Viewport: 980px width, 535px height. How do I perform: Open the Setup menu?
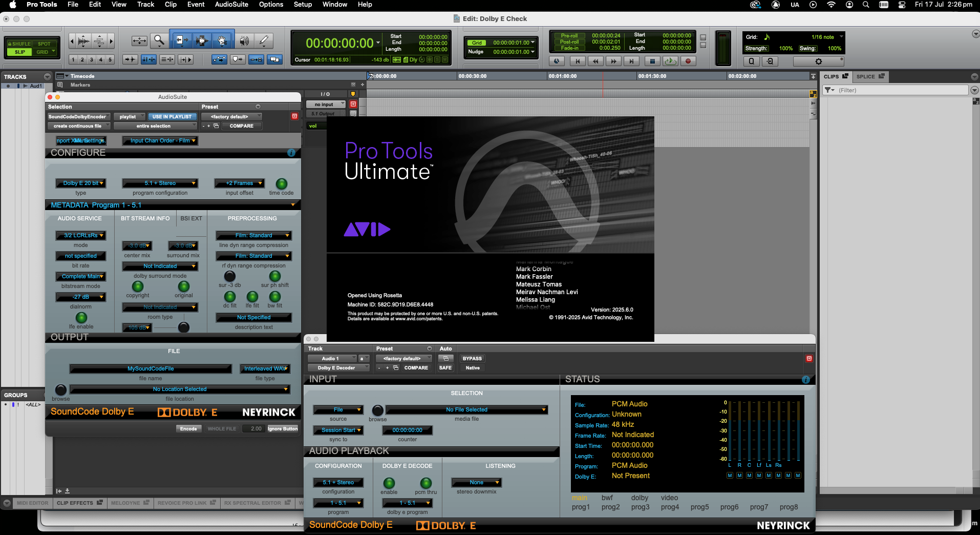click(x=303, y=5)
